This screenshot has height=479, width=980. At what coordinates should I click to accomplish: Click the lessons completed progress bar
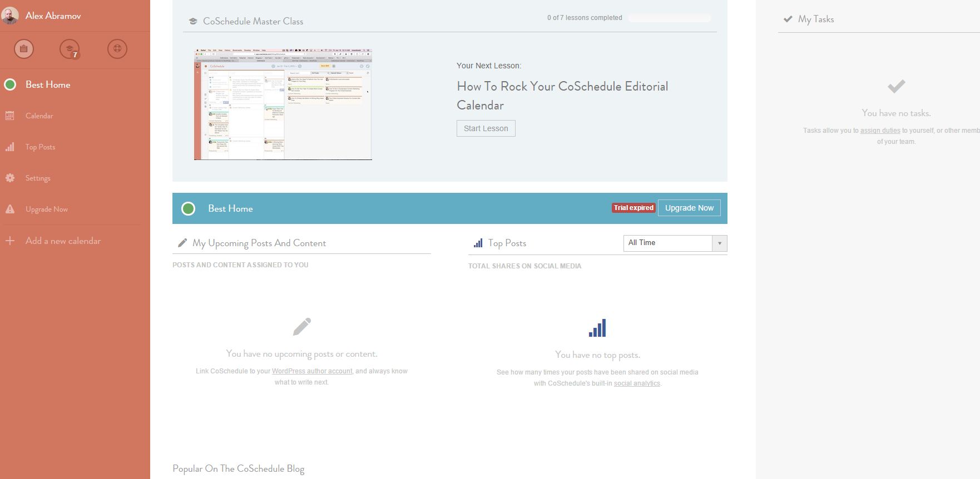click(670, 18)
